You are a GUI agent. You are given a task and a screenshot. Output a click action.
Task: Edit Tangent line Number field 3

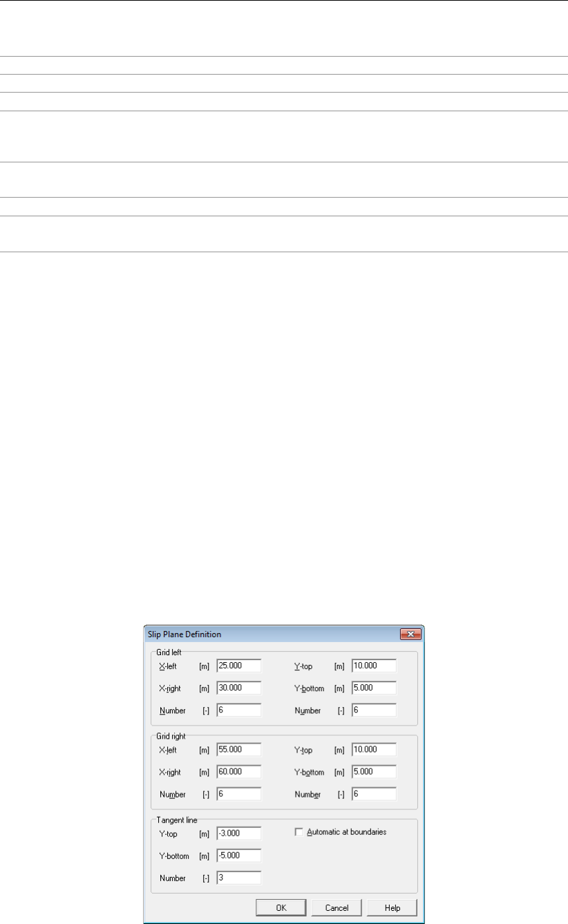pos(238,878)
